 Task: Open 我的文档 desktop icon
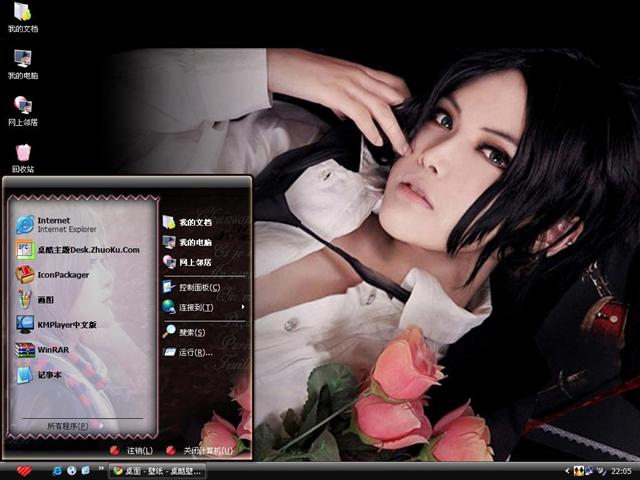click(x=23, y=18)
